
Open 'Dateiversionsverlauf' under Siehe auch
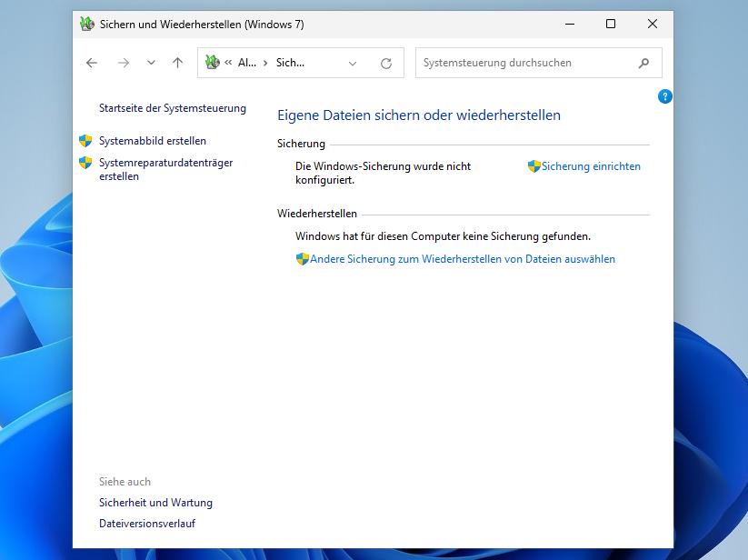[x=146, y=524]
